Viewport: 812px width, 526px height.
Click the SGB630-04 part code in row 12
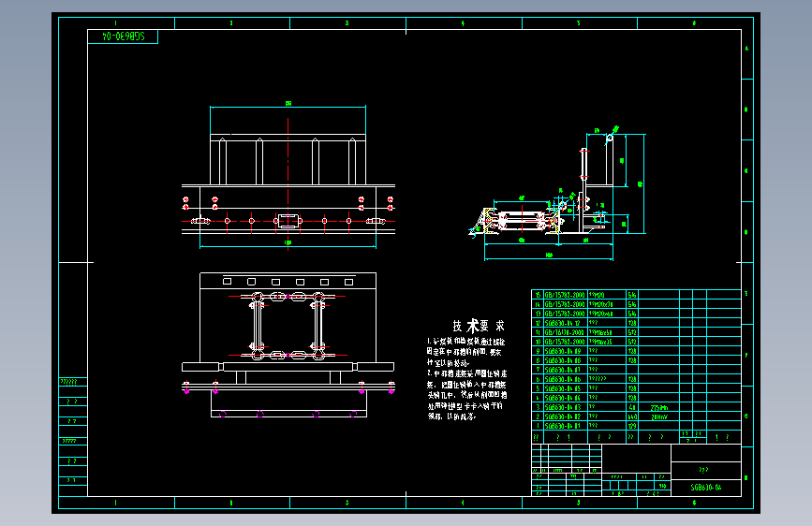point(563,323)
